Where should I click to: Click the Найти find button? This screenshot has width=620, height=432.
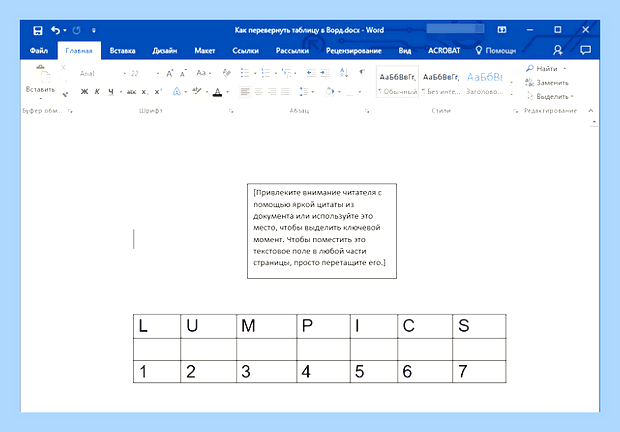[542, 69]
